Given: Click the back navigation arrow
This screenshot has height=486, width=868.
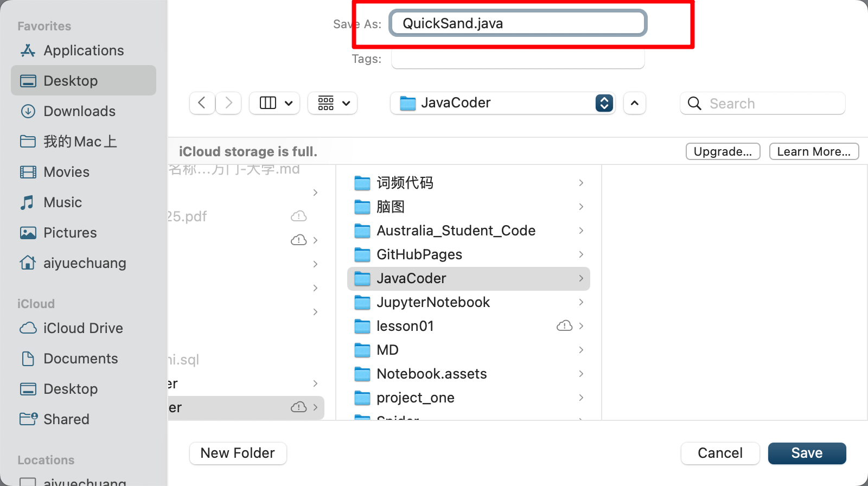Looking at the screenshot, I should 202,103.
